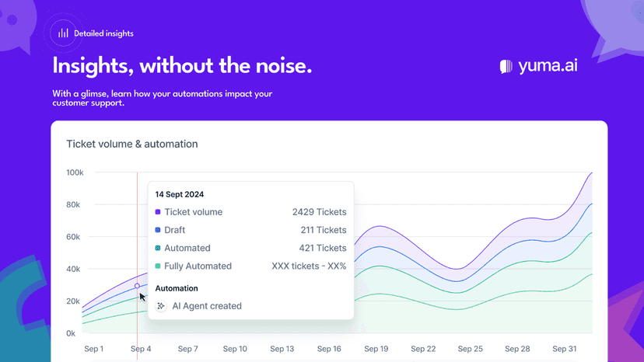Click the 'Insights, without the noise.' heading

(182, 66)
